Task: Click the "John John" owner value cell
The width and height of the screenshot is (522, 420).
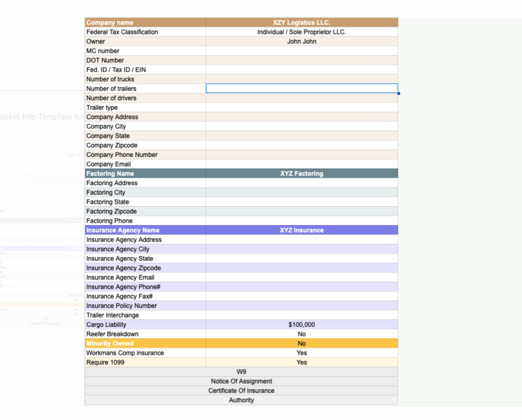Action: 301,41
